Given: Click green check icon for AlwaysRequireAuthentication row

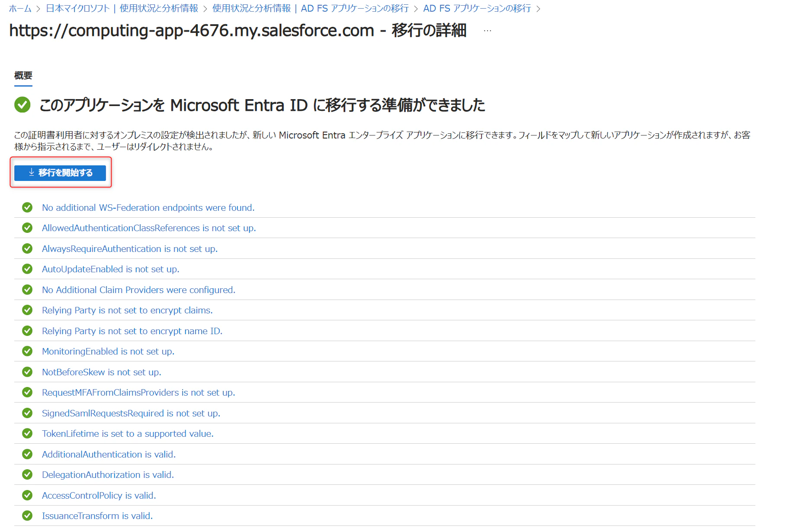Looking at the screenshot, I should click(x=27, y=249).
